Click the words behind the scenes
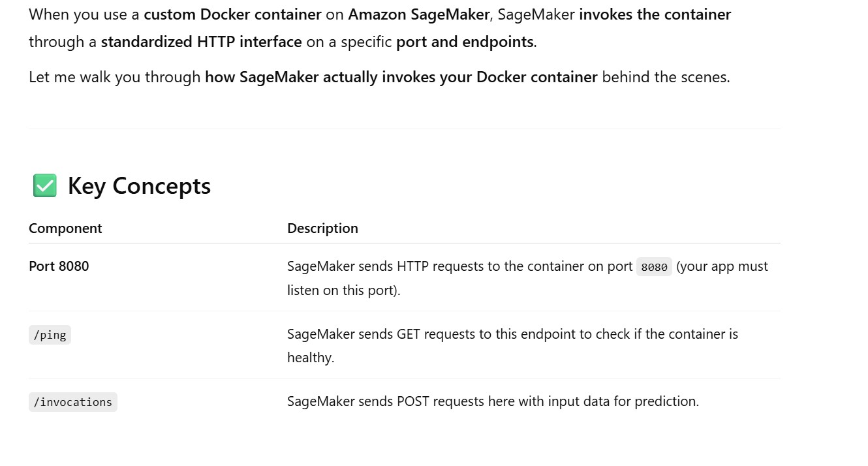This screenshot has height=466, width=868. click(665, 77)
